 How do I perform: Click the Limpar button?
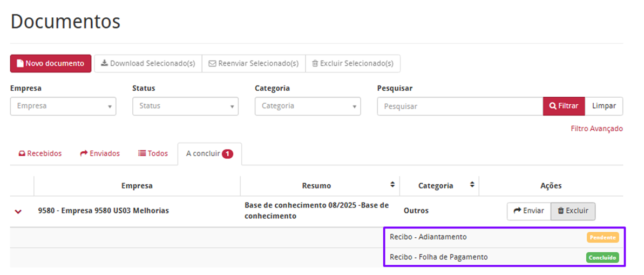604,106
